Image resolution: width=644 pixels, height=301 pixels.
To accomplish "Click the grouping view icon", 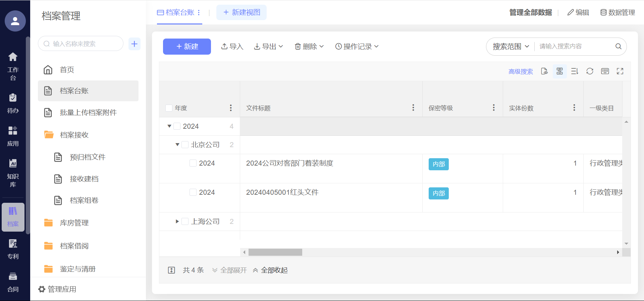I will click(x=559, y=71).
